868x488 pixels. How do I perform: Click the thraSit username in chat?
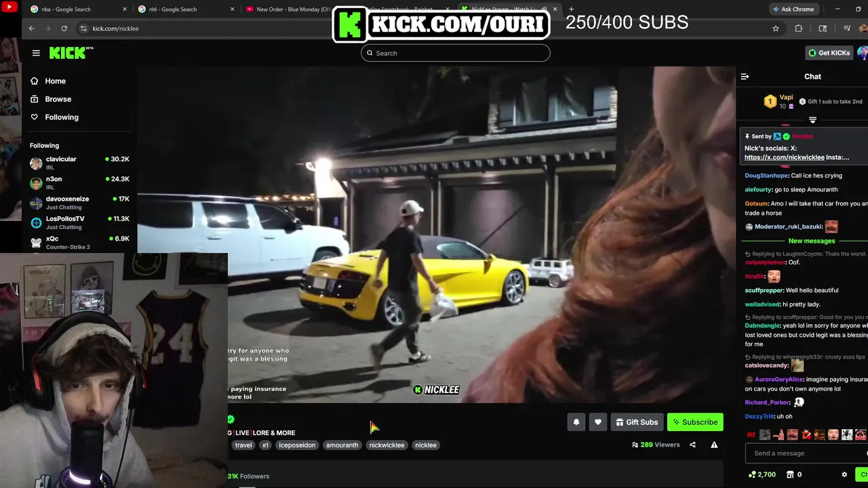click(754, 277)
